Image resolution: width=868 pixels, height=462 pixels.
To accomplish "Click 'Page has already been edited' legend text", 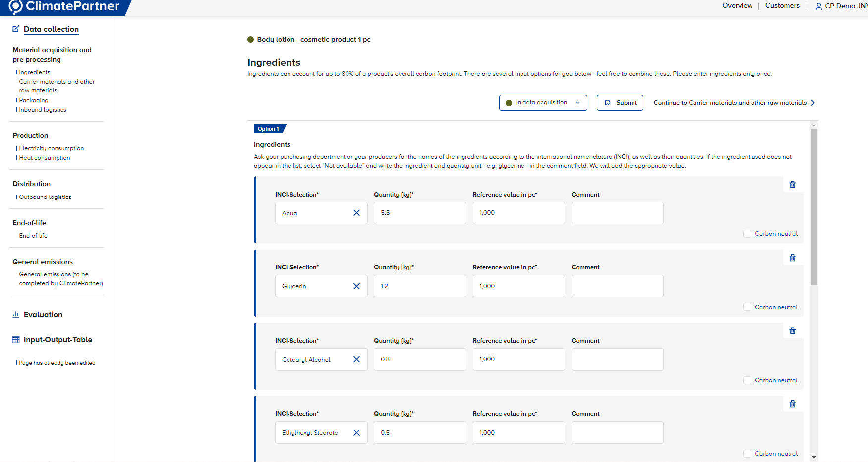I will point(57,363).
